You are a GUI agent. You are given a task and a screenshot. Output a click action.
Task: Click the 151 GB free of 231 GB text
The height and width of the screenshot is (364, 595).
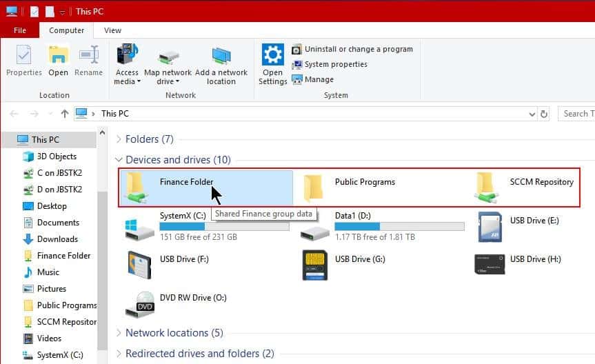pyautogui.click(x=199, y=237)
